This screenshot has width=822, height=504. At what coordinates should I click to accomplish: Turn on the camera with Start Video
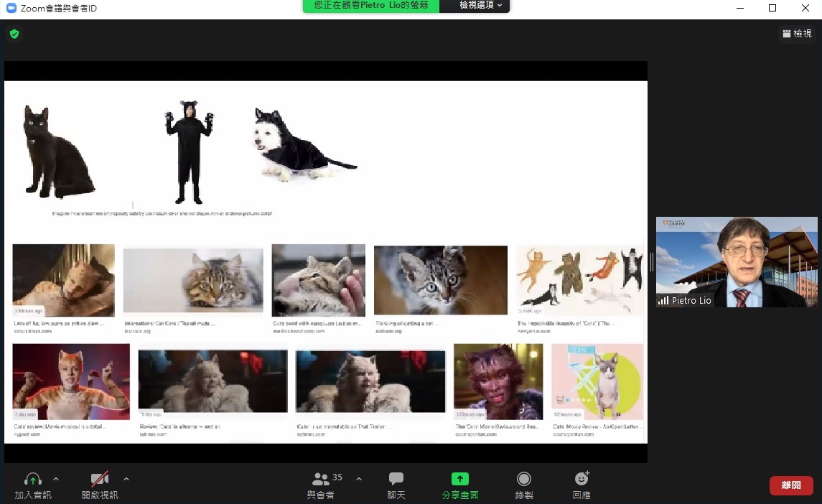(99, 480)
